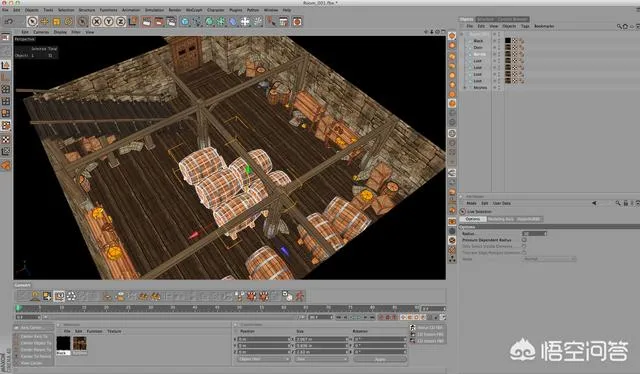The width and height of the screenshot is (640, 374).
Task: Click the orange plane icon in left sidebar
Action: pyautogui.click(x=6, y=165)
